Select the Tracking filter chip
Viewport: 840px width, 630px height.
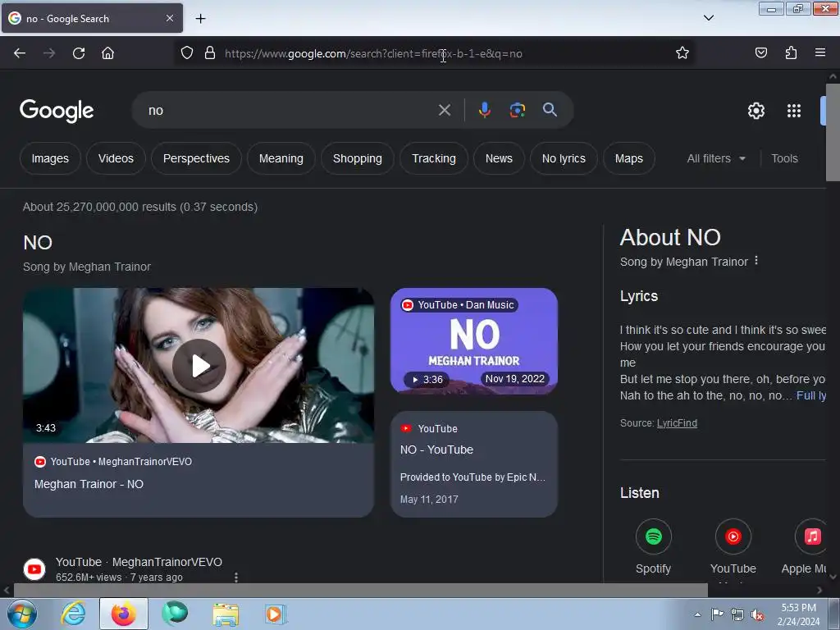pyautogui.click(x=434, y=158)
